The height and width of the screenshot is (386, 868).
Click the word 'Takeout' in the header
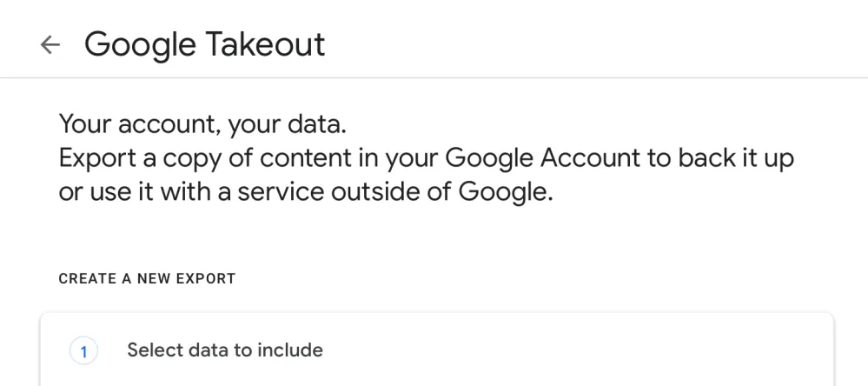[x=266, y=44]
